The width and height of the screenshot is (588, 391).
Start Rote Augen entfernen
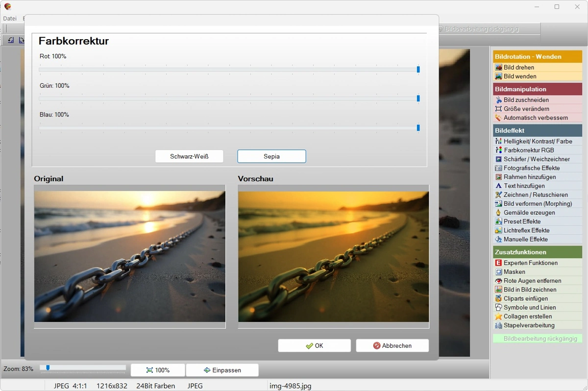528,280
